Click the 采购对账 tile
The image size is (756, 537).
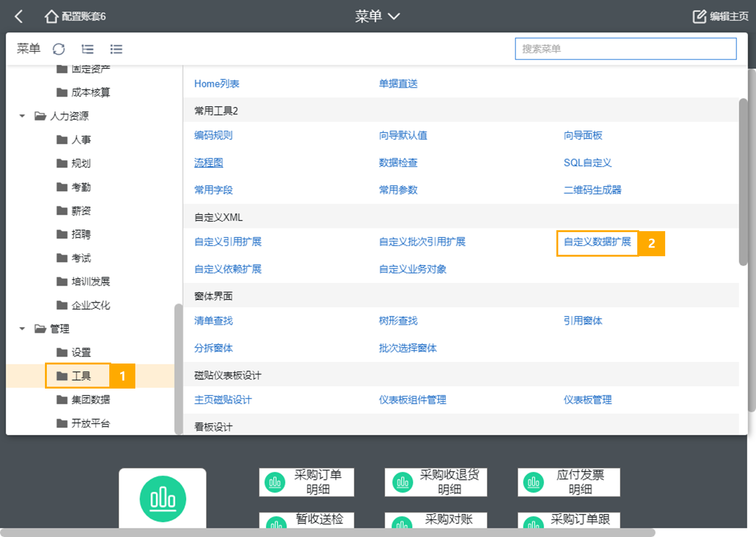[436, 520]
